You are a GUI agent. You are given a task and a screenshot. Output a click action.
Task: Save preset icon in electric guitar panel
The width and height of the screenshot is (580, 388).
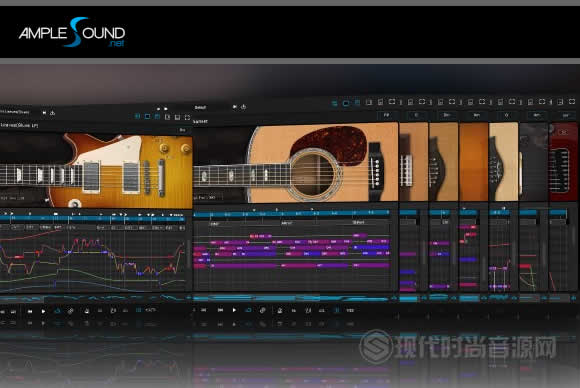(53, 112)
